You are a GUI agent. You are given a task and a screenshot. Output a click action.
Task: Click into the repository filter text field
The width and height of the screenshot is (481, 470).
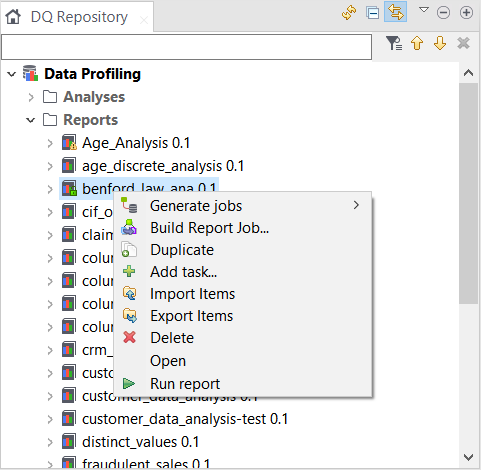coord(186,47)
